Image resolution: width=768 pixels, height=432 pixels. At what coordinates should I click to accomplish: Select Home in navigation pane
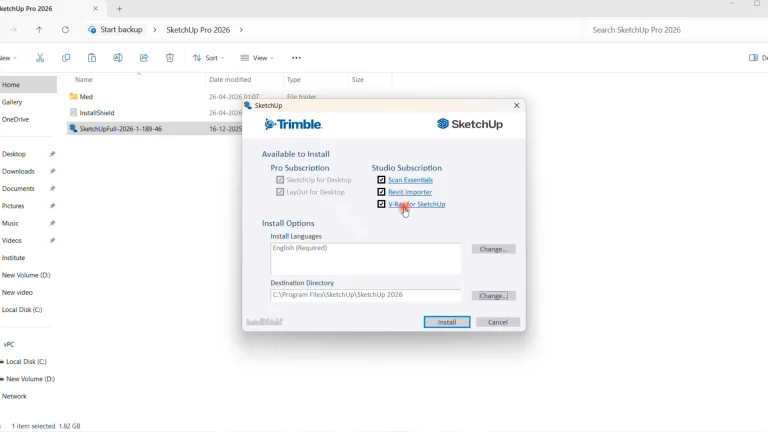[28, 85]
